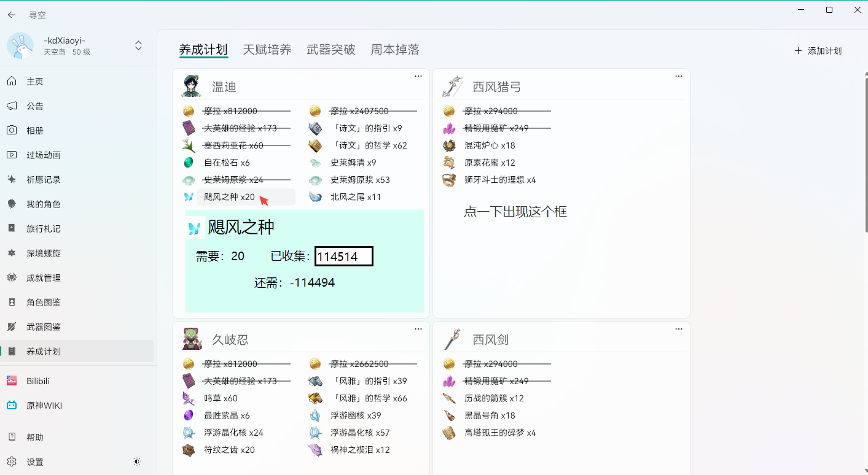This screenshot has height=475, width=868.
Task: Click the 添加计划 button
Action: pyautogui.click(x=818, y=51)
